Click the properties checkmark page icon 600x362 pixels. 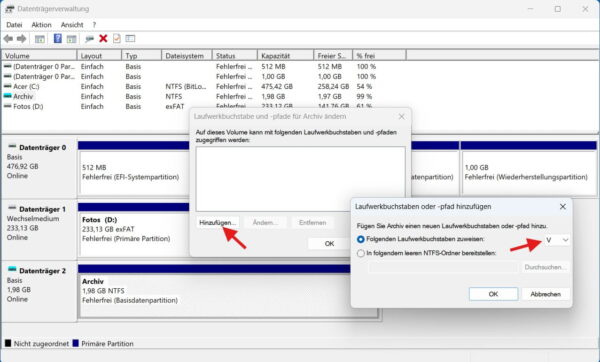click(x=117, y=38)
